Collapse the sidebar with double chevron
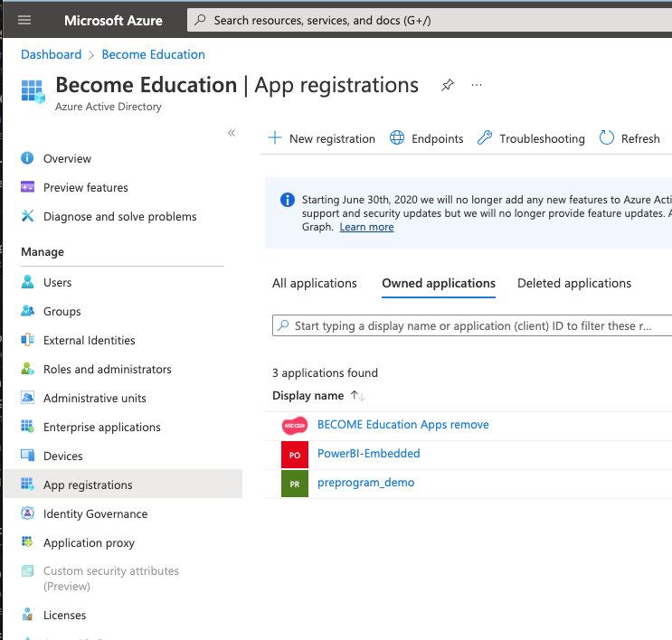 tap(232, 133)
